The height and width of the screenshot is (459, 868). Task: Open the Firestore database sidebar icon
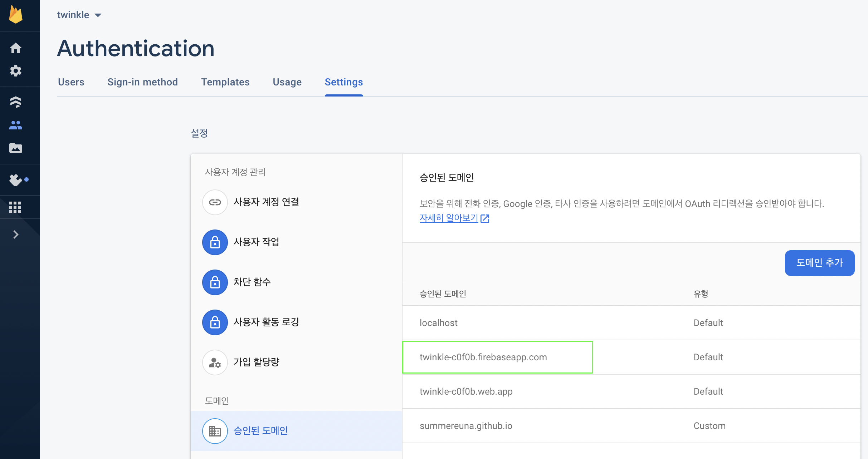pyautogui.click(x=16, y=102)
